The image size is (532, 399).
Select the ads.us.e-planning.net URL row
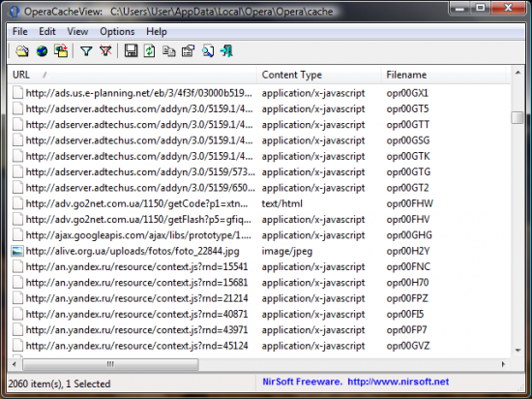(x=138, y=93)
